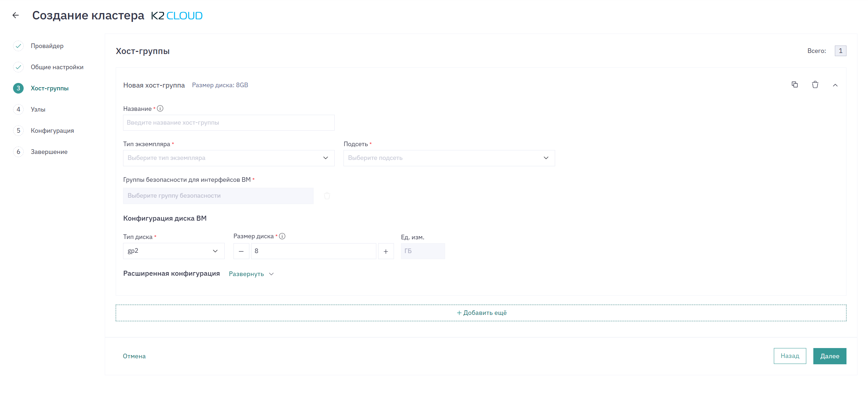The width and height of the screenshot is (868, 419).
Task: Click the Назад button
Action: click(790, 356)
